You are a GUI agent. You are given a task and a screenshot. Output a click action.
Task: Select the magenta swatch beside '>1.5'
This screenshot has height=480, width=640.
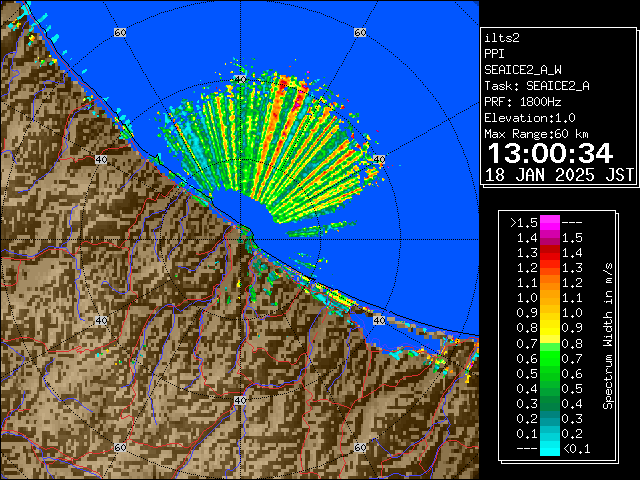click(x=550, y=223)
